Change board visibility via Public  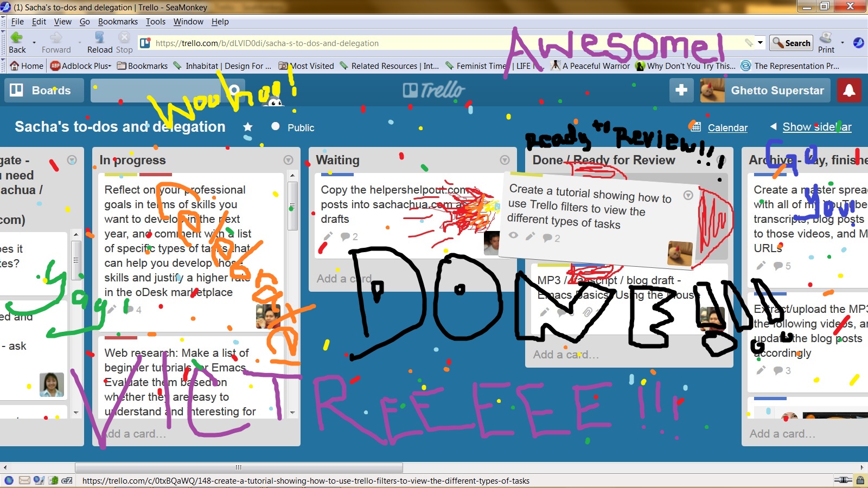[293, 127]
